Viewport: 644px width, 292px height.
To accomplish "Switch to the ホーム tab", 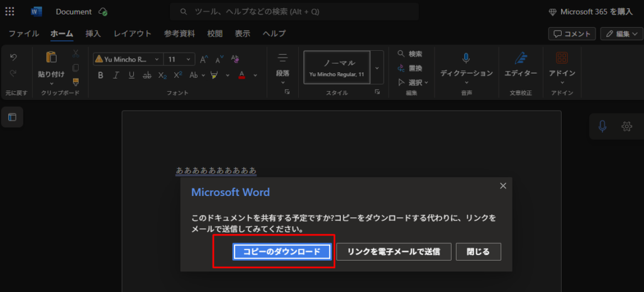I will pyautogui.click(x=62, y=34).
